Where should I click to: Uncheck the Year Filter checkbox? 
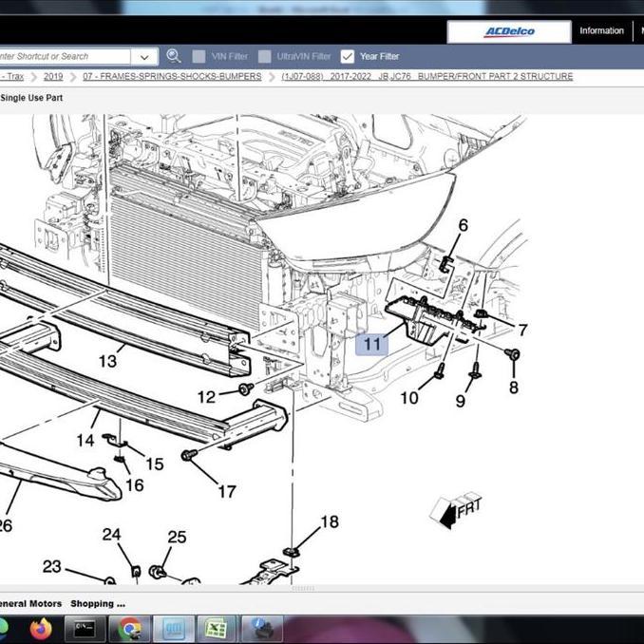(x=348, y=57)
